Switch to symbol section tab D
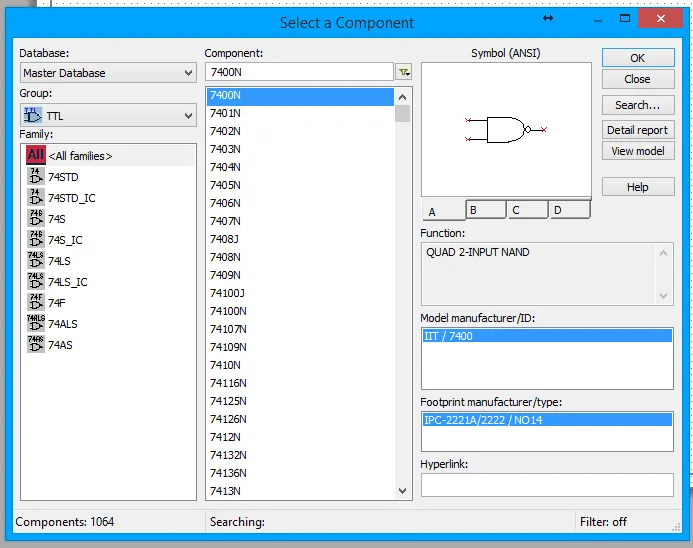693x548 pixels. click(x=569, y=210)
